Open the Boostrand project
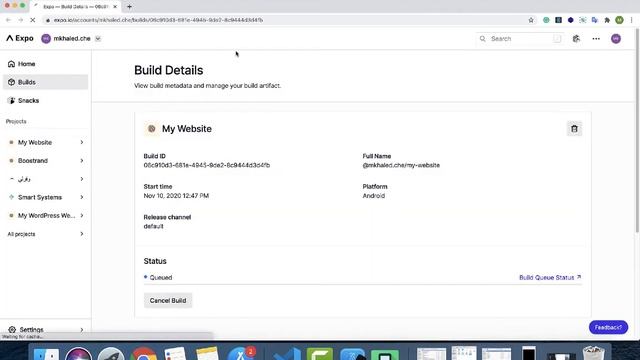This screenshot has height=360, width=640. click(x=33, y=161)
